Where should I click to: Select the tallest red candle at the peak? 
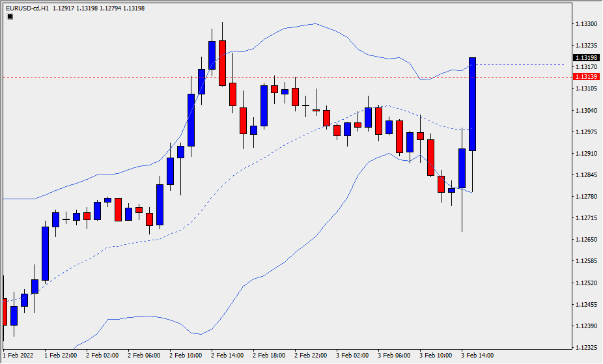222,63
